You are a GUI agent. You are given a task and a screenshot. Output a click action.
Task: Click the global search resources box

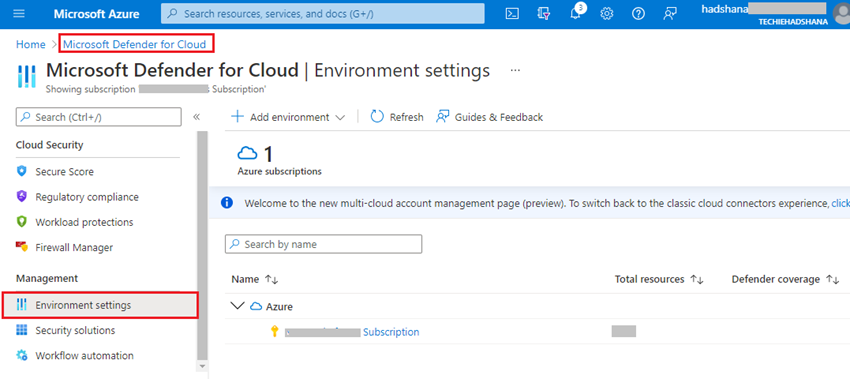pos(323,14)
